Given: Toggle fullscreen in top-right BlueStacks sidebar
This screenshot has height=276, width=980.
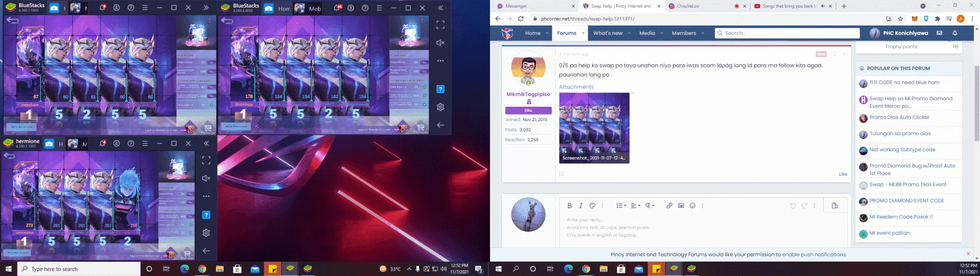Looking at the screenshot, I should [440, 25].
